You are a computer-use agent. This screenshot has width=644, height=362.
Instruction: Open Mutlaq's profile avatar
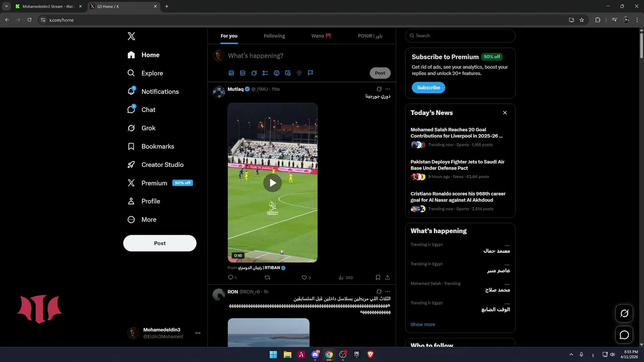click(x=218, y=92)
